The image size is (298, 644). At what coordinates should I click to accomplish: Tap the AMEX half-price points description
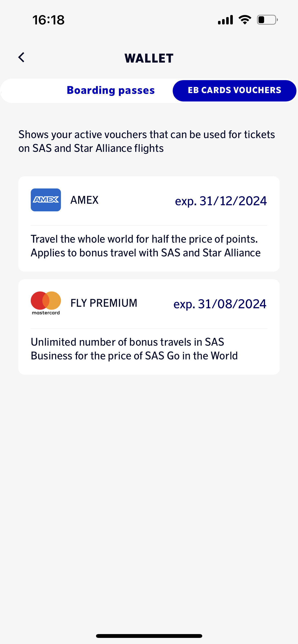145,246
